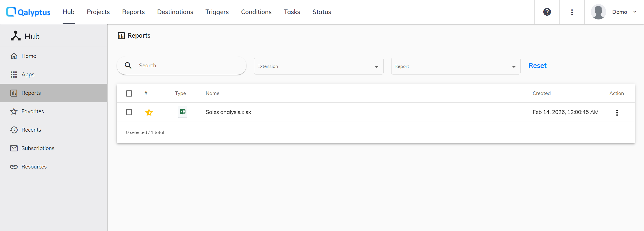Click the Reset filters link

point(537,66)
